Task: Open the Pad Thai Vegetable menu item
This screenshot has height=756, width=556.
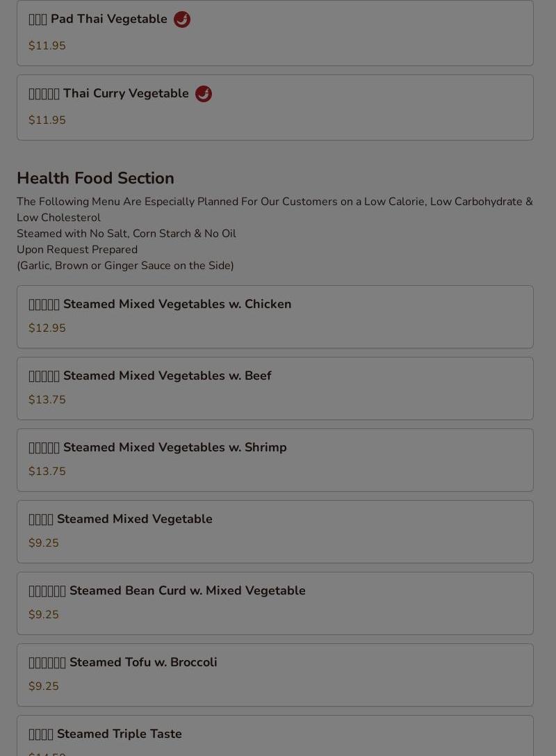Action: (275, 33)
